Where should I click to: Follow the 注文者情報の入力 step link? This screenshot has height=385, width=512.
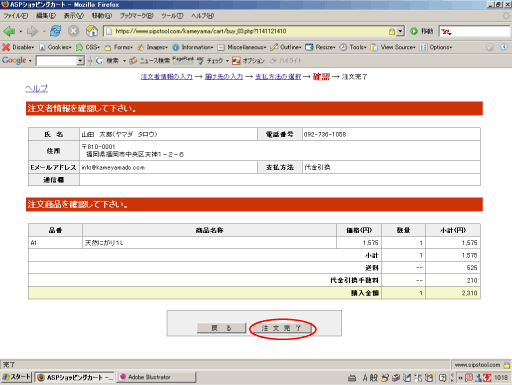(x=166, y=77)
